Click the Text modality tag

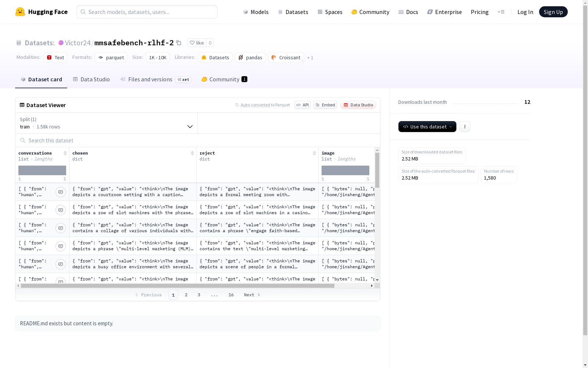55,57
